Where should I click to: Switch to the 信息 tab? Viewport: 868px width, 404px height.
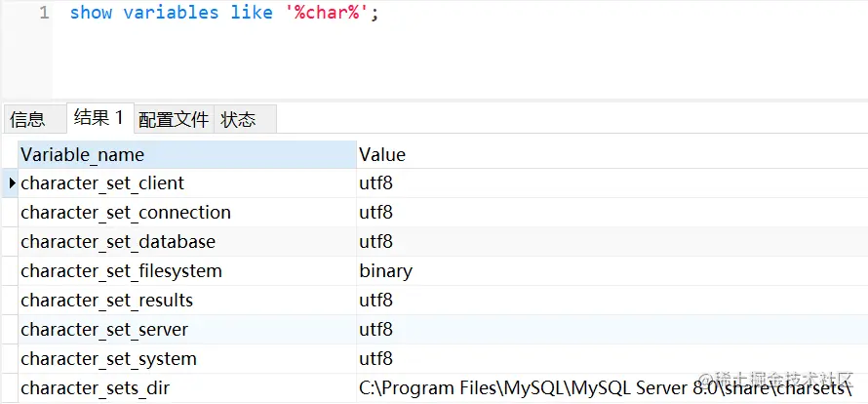tap(27, 120)
